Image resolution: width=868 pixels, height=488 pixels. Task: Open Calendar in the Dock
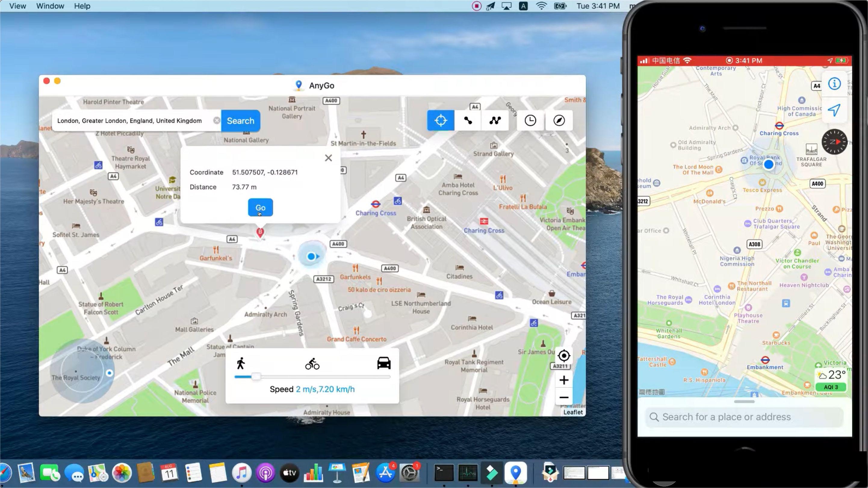tap(169, 473)
